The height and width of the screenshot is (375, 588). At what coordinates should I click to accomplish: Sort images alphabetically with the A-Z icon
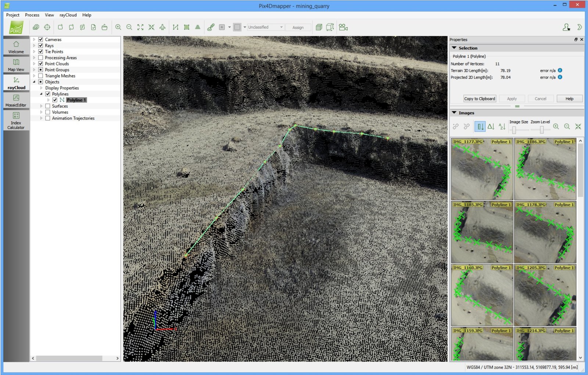tap(502, 126)
